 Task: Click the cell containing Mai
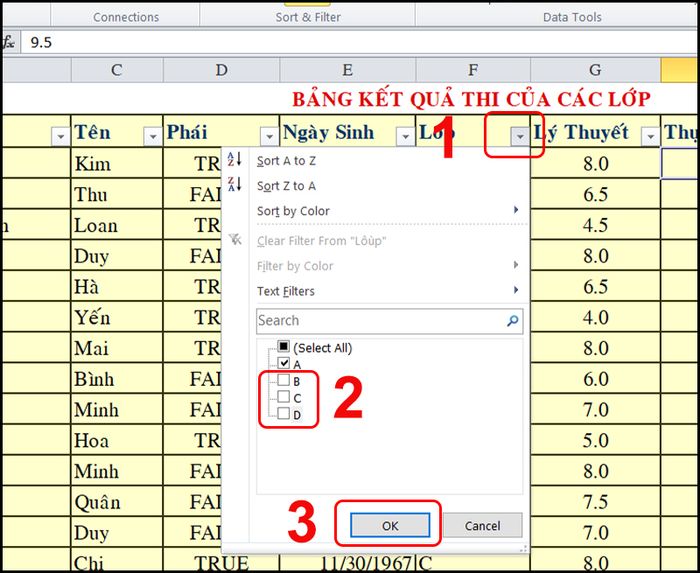117,348
